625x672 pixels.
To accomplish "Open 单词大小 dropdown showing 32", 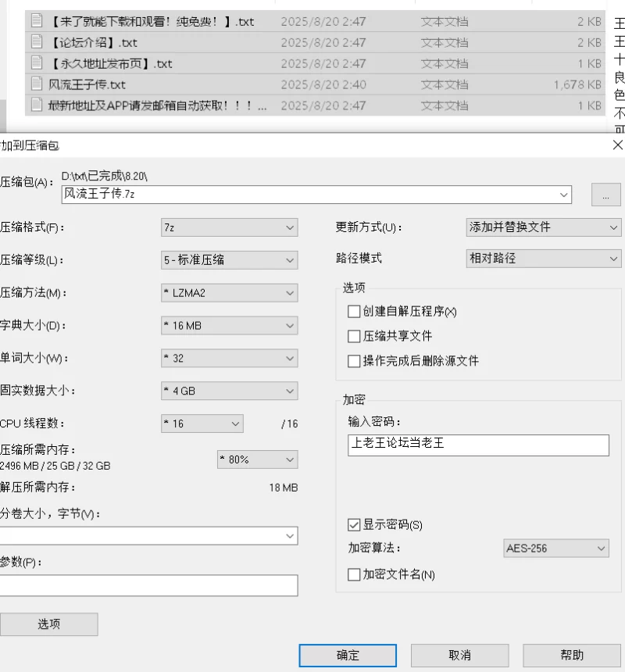I will point(230,359).
